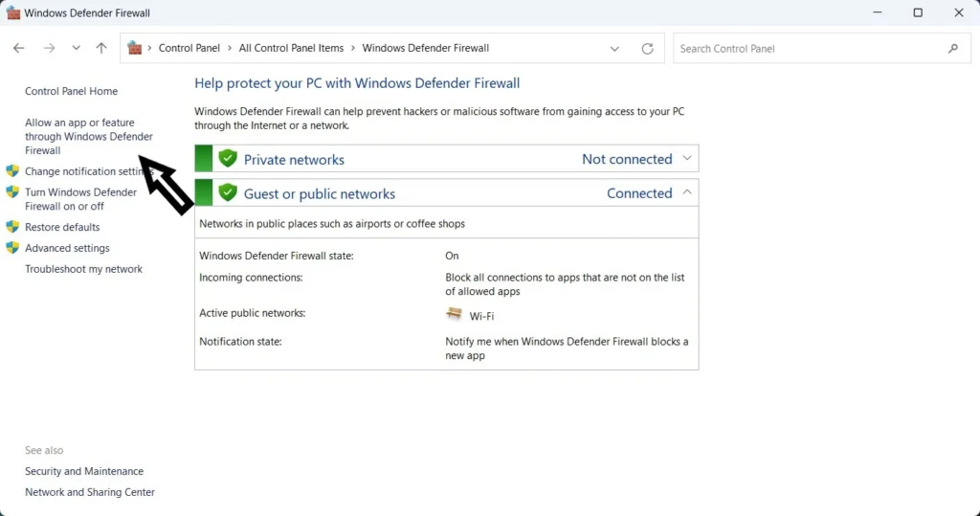The height and width of the screenshot is (516, 980).
Task: Open Control Panel Home
Action: (71, 91)
